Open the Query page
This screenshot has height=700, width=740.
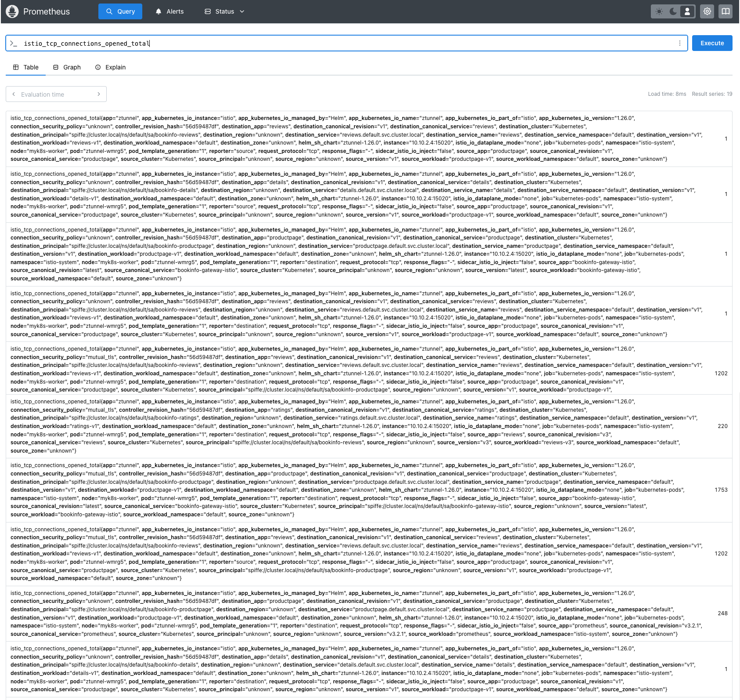pyautogui.click(x=120, y=11)
